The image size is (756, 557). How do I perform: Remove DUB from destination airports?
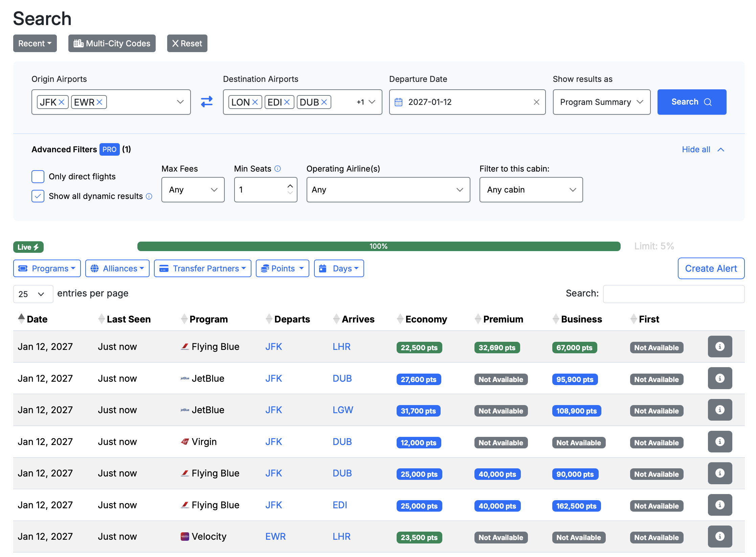pos(324,102)
